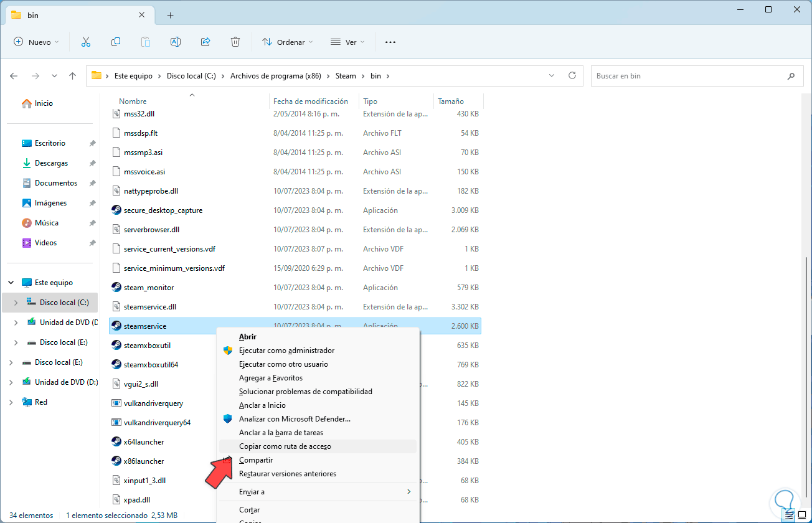Expand the Enviar a submenu arrow
812x523 pixels.
click(409, 492)
